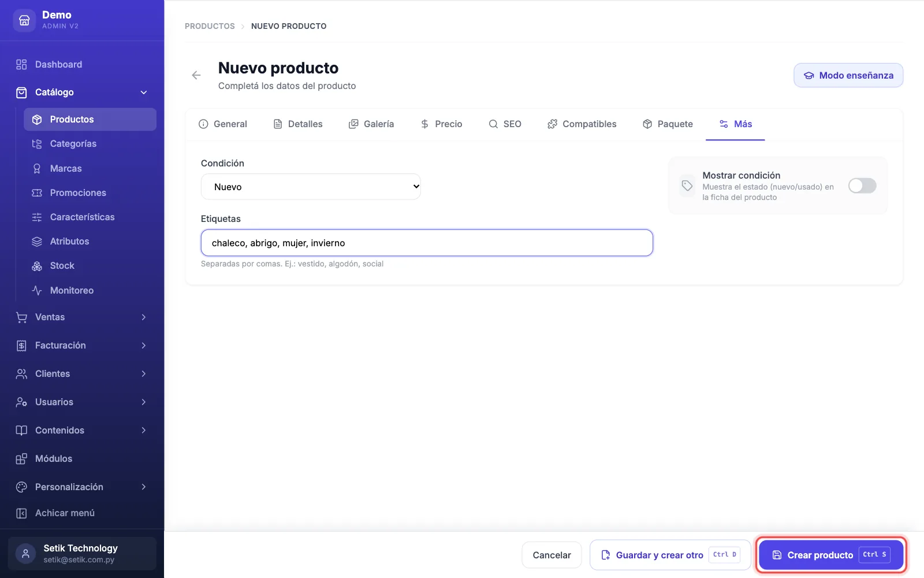Image resolution: width=924 pixels, height=578 pixels.
Task: Click the Módulos blocks icon
Action: 21,459
